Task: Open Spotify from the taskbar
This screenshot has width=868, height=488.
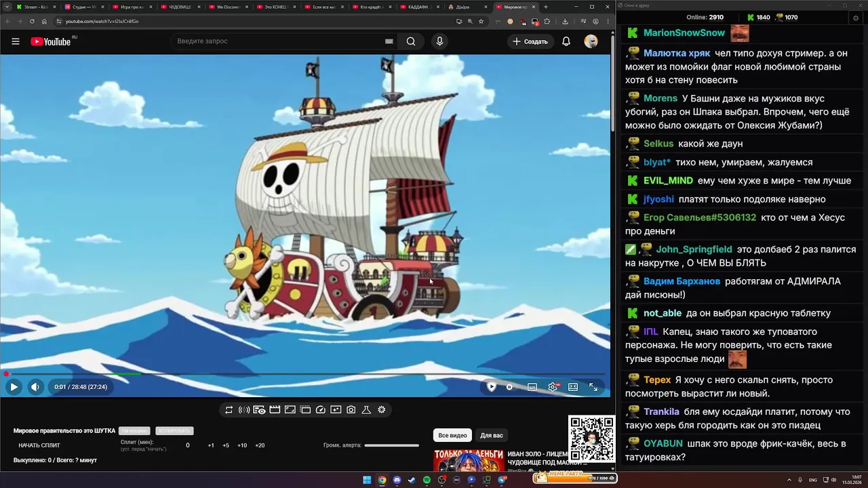Action: 427,480
